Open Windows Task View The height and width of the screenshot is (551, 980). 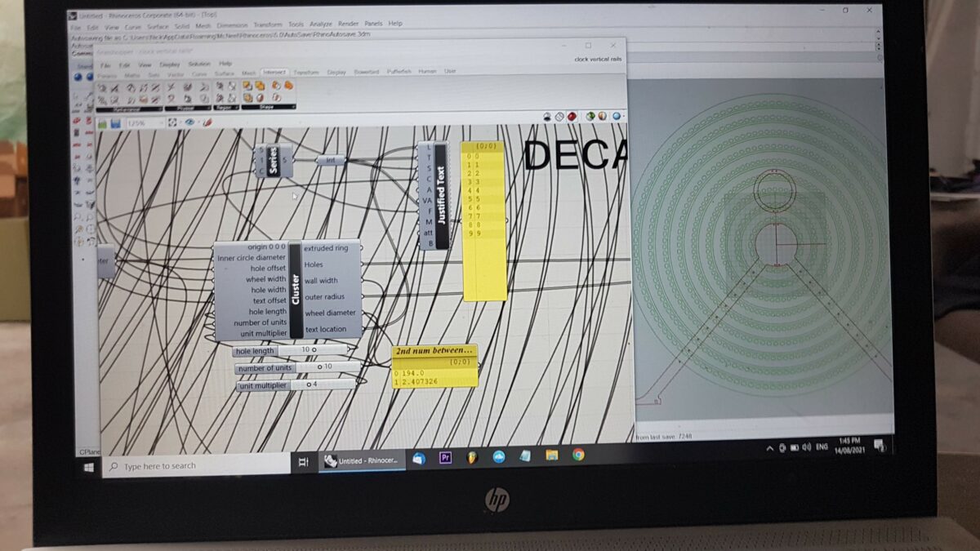[303, 462]
